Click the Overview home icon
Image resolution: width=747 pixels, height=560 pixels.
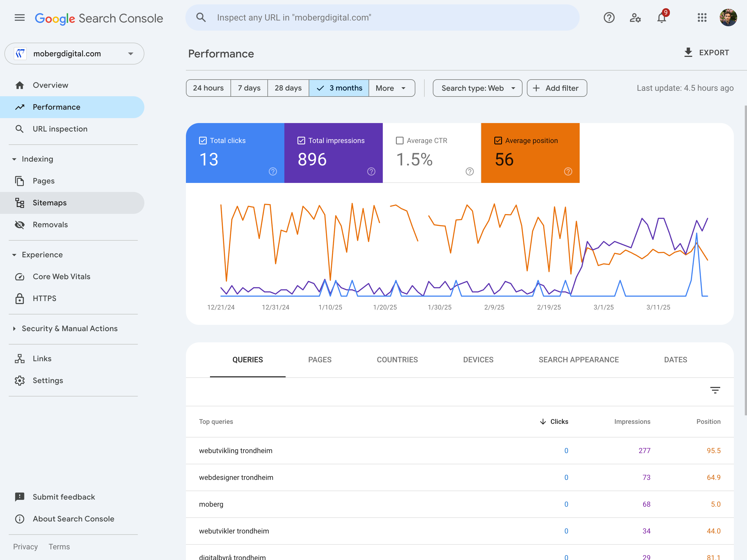pyautogui.click(x=20, y=85)
